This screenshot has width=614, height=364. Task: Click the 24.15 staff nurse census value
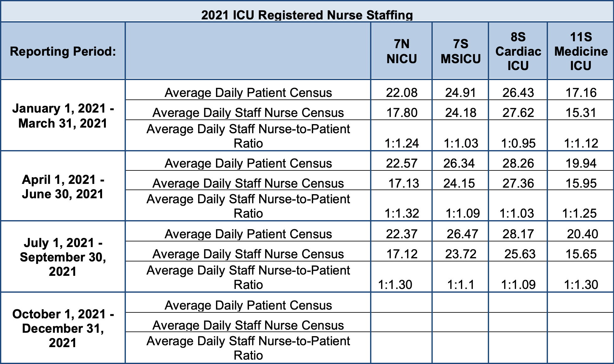(459, 183)
